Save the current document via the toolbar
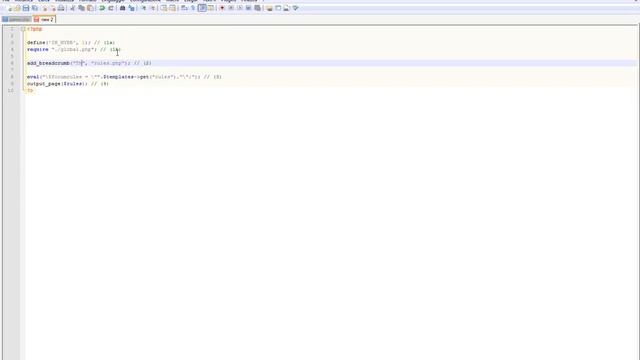This screenshot has width=640, height=360. [x=26, y=8]
